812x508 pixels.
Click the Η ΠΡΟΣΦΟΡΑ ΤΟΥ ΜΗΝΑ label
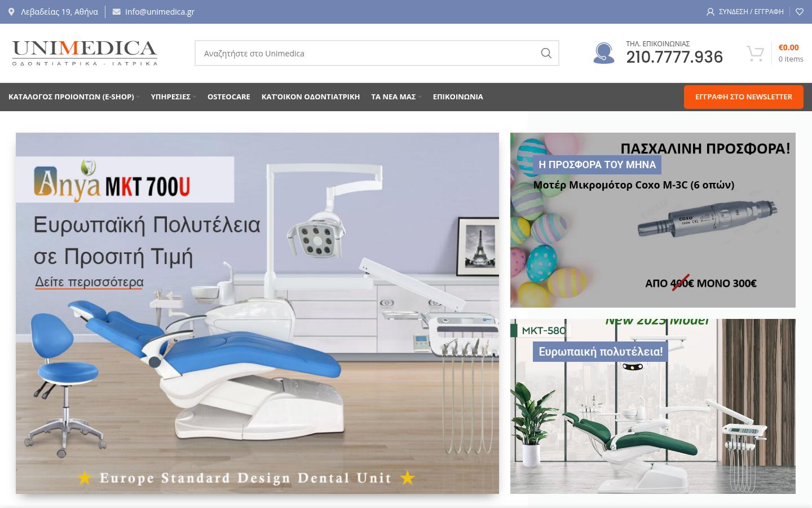tap(597, 165)
